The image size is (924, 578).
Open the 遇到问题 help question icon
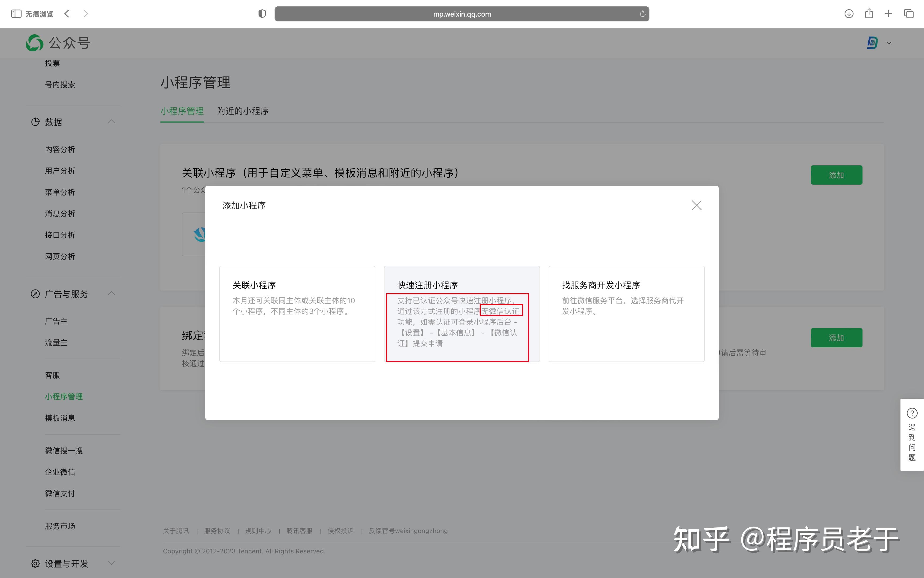coord(912,413)
